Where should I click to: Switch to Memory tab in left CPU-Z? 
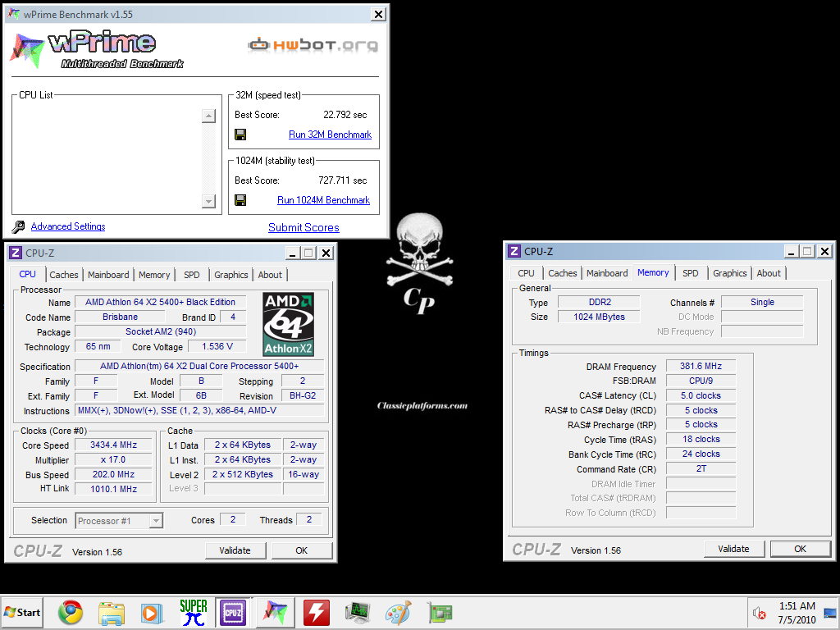[x=154, y=275]
